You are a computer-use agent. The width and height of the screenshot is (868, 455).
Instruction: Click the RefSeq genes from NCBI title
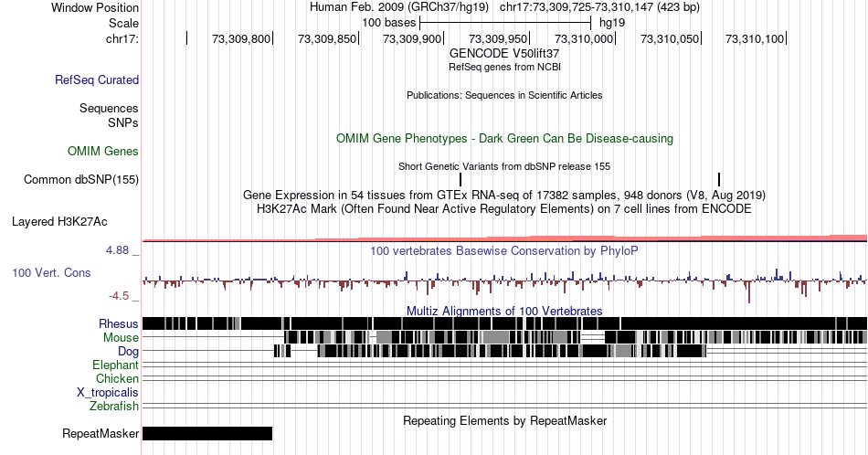[x=504, y=67]
